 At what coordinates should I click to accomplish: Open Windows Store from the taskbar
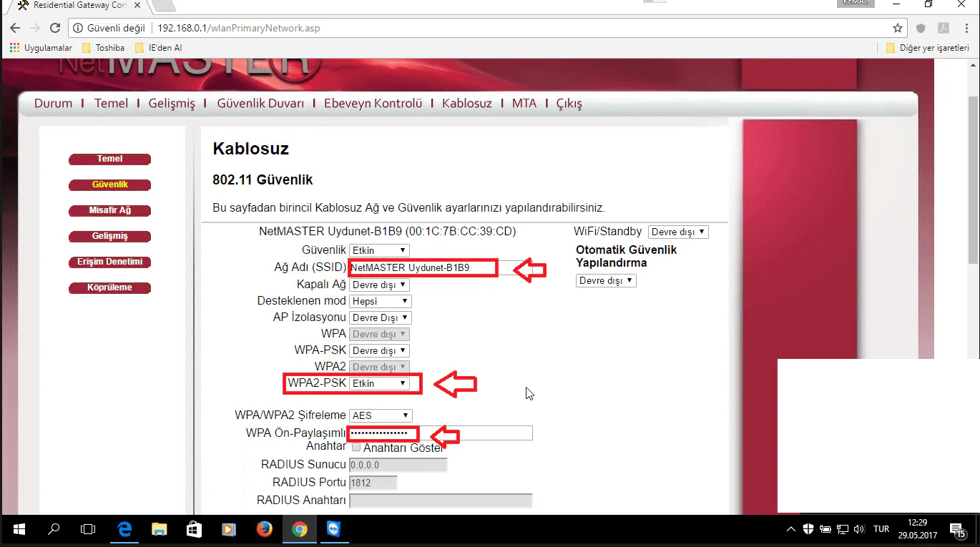coord(194,530)
